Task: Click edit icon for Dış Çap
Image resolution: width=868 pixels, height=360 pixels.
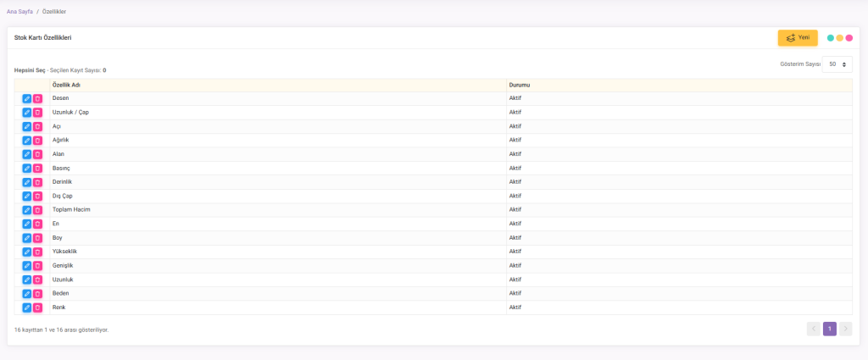Action: point(27,197)
